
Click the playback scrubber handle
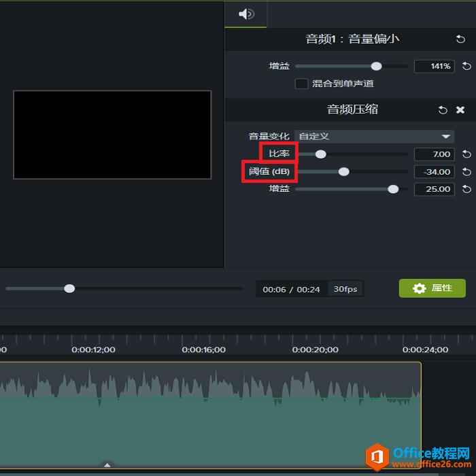(x=69, y=288)
